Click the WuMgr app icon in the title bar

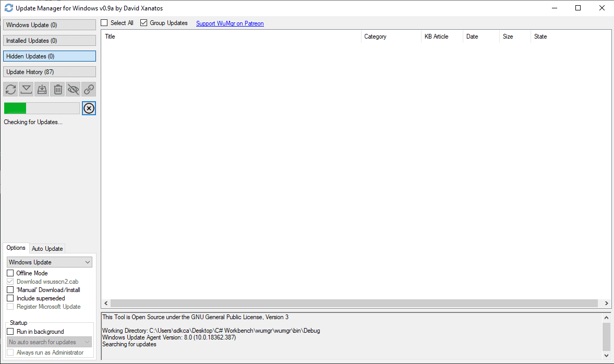[9, 8]
